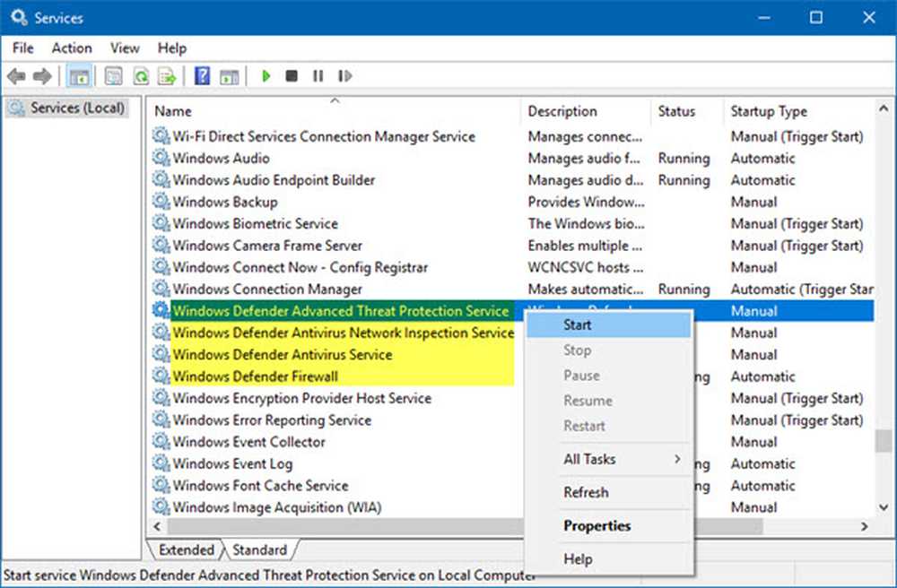
Task: Choose Start from the context menu
Action: [609, 324]
